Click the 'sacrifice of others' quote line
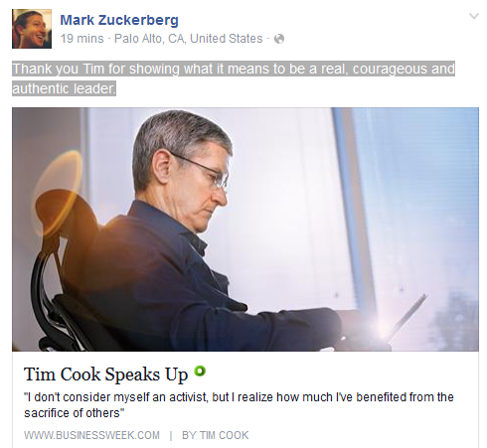 coord(75,413)
